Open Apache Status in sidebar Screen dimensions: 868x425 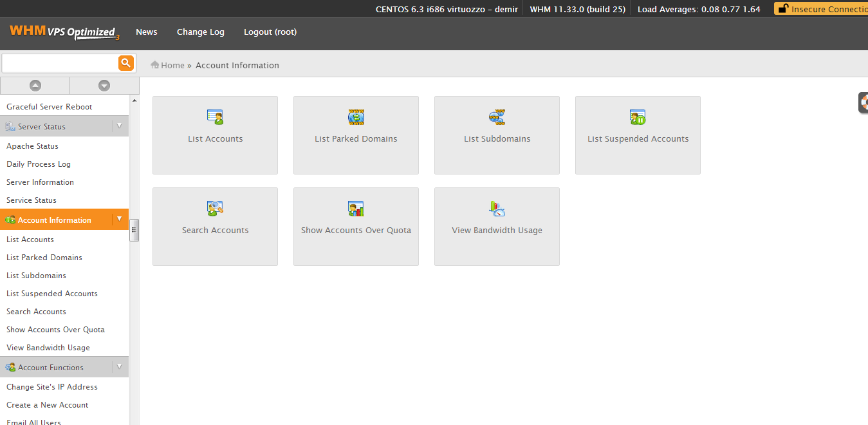pos(32,146)
